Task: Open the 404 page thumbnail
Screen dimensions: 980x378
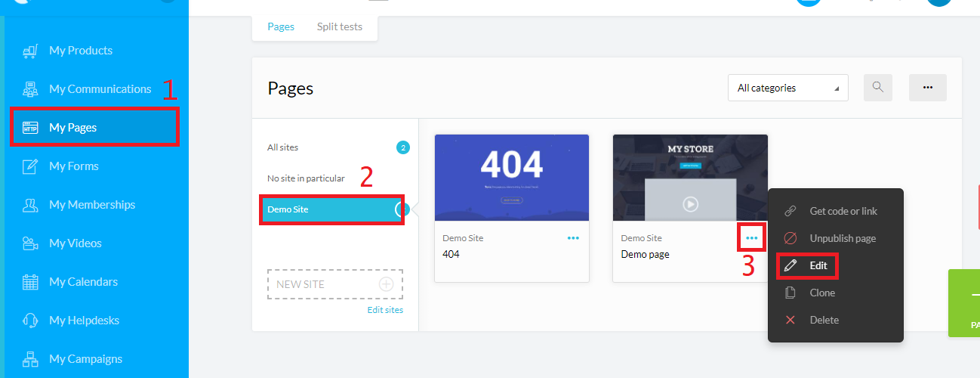Action: [512, 178]
